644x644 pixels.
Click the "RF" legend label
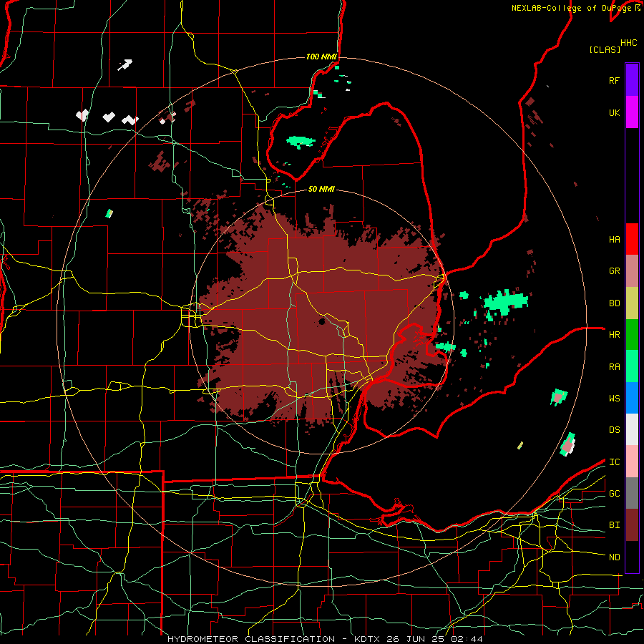[614, 81]
